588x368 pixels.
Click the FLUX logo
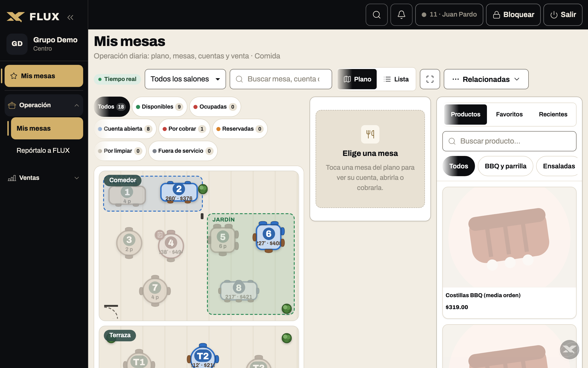[x=33, y=17]
